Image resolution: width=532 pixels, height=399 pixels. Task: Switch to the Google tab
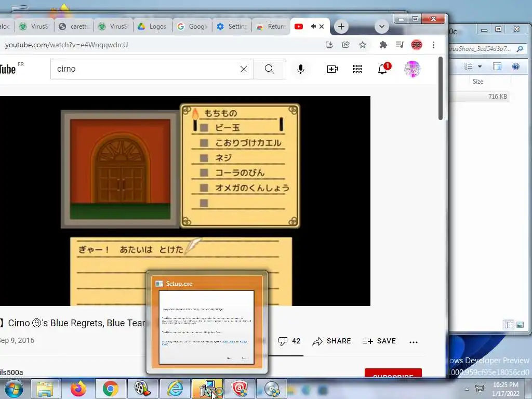tap(192, 26)
